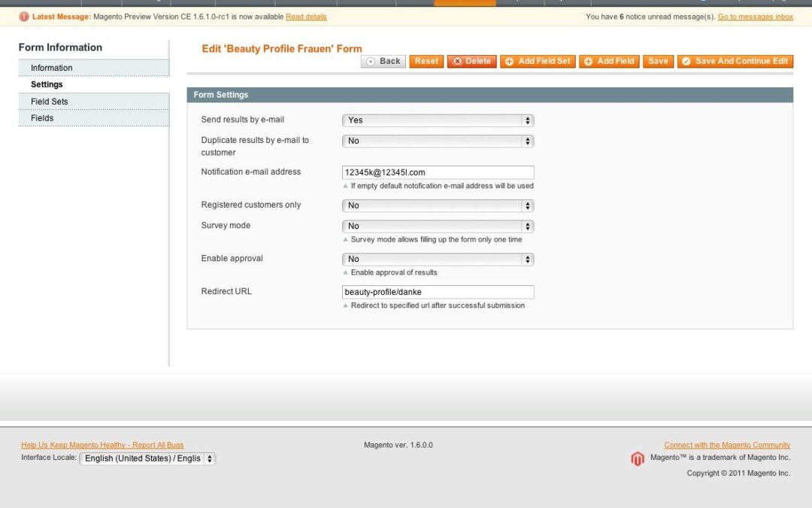The height and width of the screenshot is (508, 812).
Task: Click the Notification e-mail address field
Action: click(438, 172)
